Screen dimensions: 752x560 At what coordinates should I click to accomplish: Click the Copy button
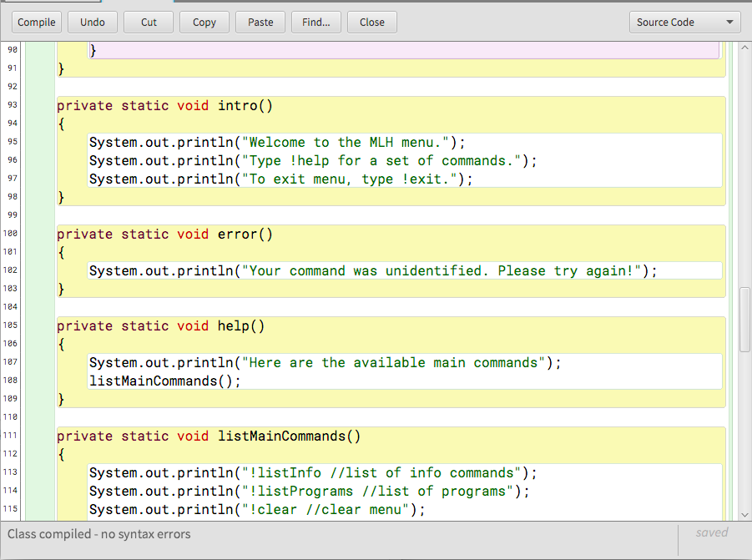click(x=204, y=22)
